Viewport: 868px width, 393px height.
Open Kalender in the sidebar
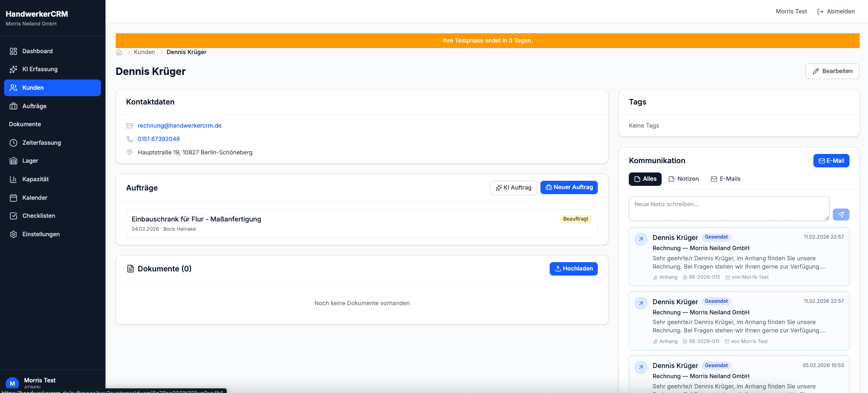[x=35, y=198]
